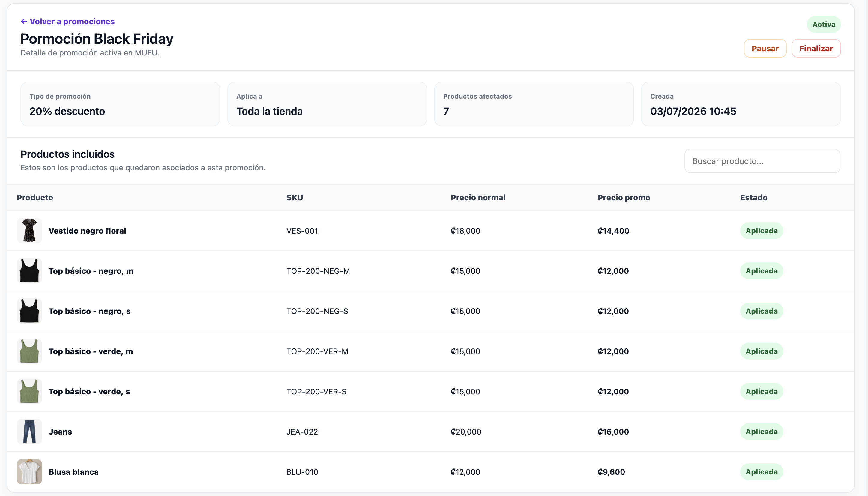868x496 pixels.
Task: Select the black top negro, m image
Action: tap(29, 271)
